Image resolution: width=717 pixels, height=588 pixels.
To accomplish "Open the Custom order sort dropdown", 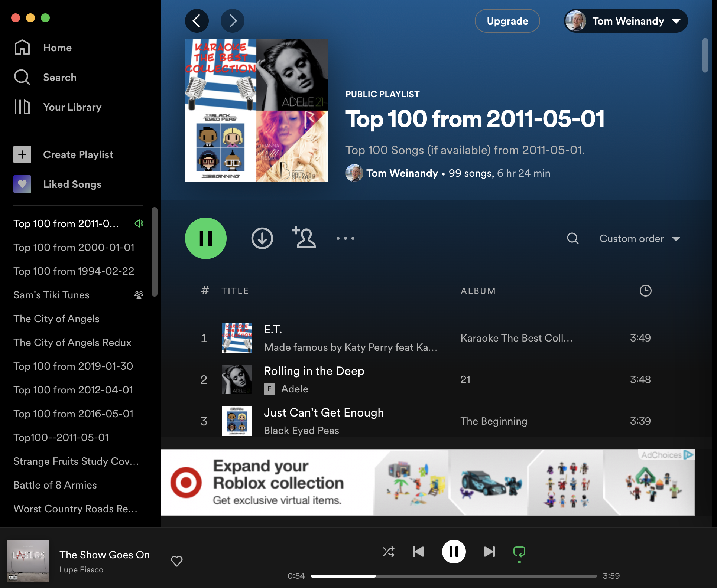I will (640, 238).
